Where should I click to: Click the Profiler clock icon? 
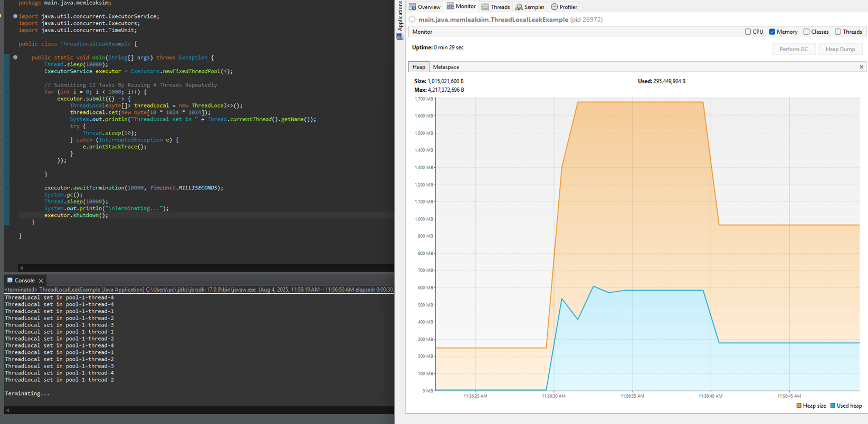pos(554,7)
